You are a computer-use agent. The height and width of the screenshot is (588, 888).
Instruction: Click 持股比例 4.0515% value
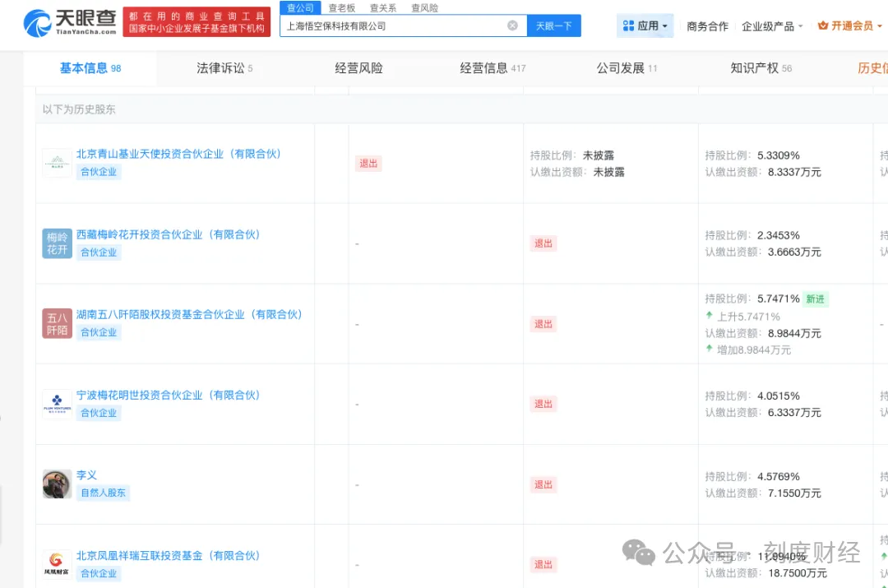(x=778, y=396)
